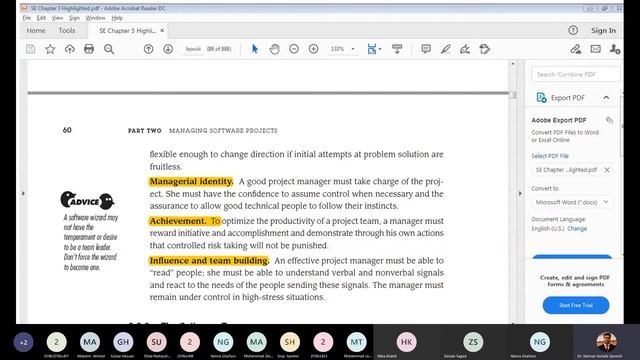This screenshot has width=640, height=360.
Task: Open the Help menu
Action: coord(117,18)
